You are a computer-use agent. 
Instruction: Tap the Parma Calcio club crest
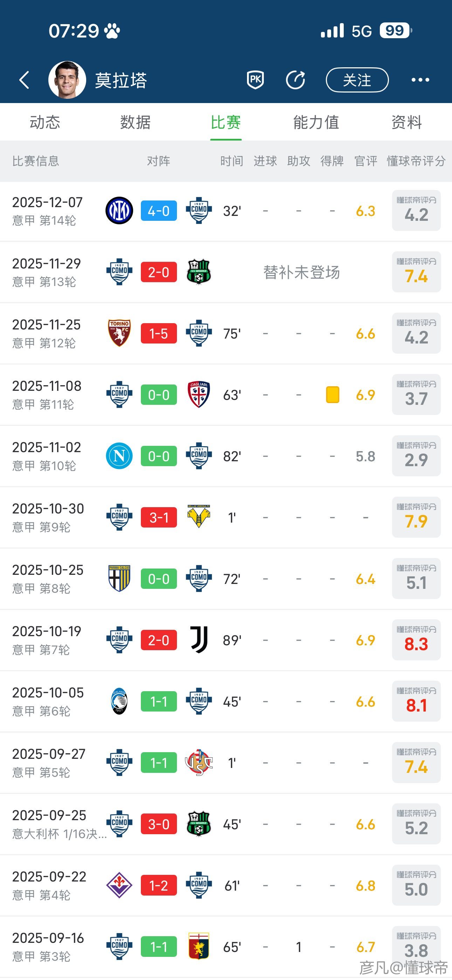click(x=119, y=578)
